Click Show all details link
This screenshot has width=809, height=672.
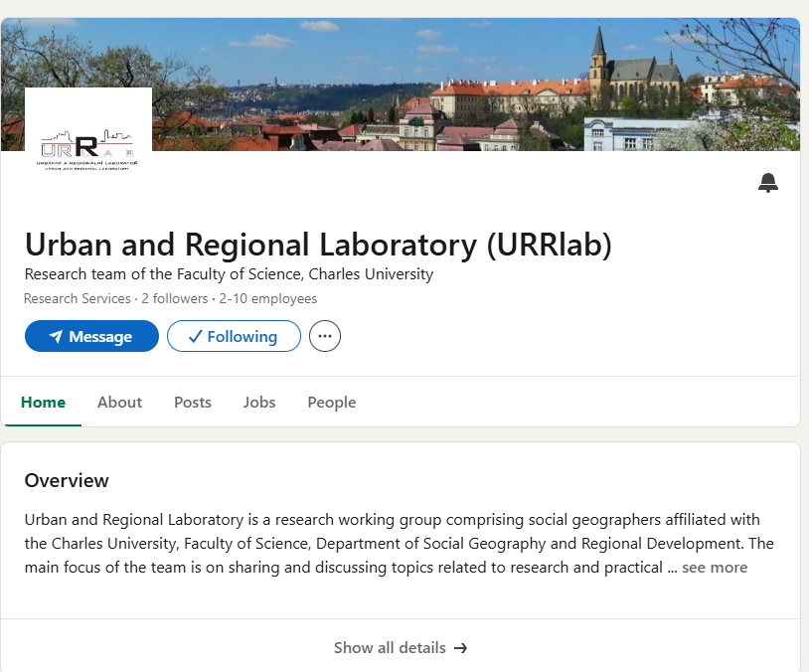click(x=401, y=648)
